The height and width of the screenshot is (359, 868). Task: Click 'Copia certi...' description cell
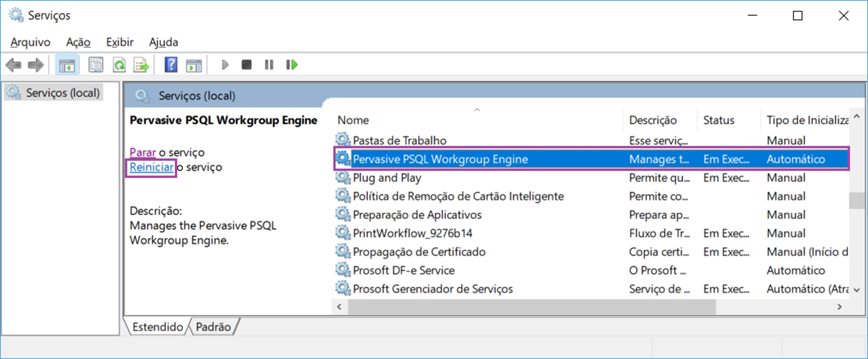659,252
